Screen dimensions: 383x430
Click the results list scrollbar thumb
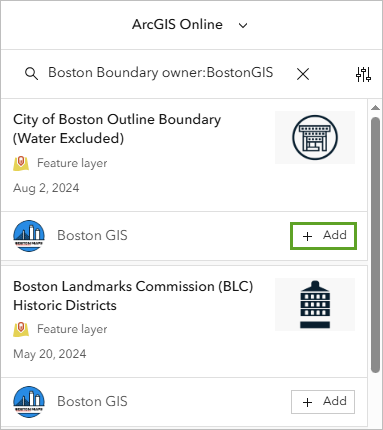tap(375, 245)
